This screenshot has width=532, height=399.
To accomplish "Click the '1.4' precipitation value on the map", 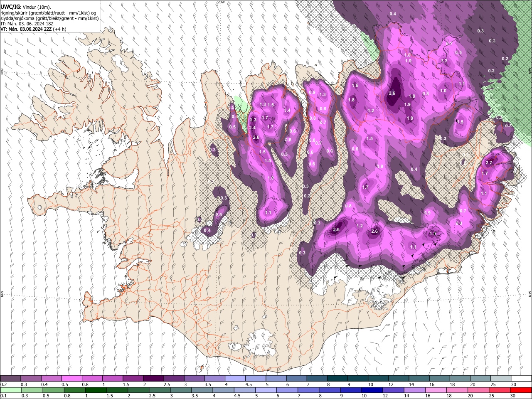I will (x=287, y=110).
